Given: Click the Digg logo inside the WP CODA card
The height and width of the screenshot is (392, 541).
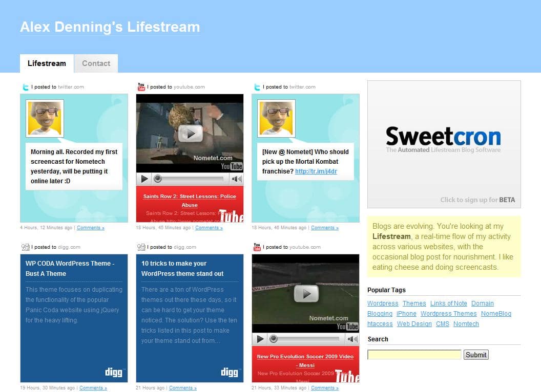Looking at the screenshot, I should click(113, 373).
